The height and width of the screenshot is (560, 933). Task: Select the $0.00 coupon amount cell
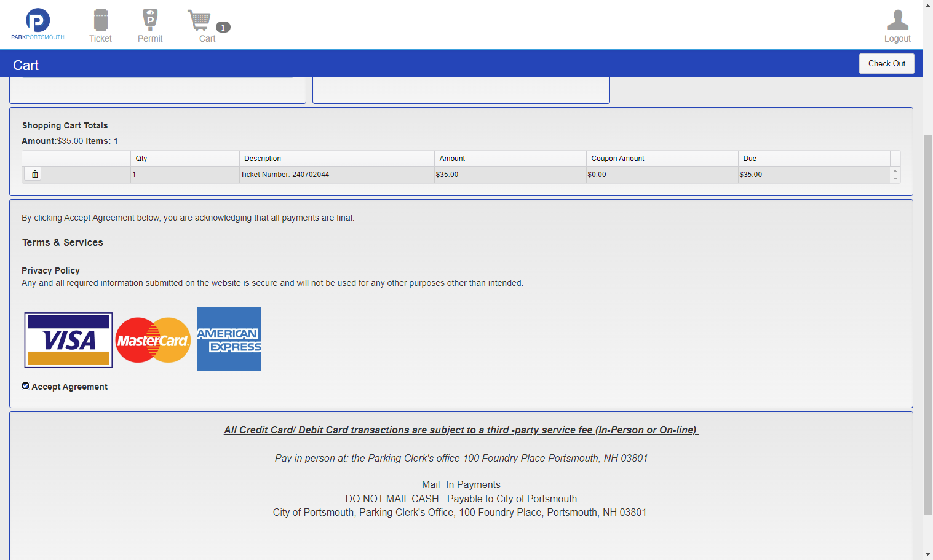tap(662, 175)
